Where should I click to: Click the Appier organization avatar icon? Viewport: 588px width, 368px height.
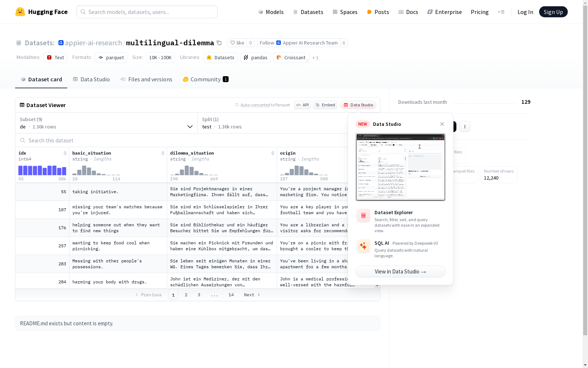pos(61,43)
